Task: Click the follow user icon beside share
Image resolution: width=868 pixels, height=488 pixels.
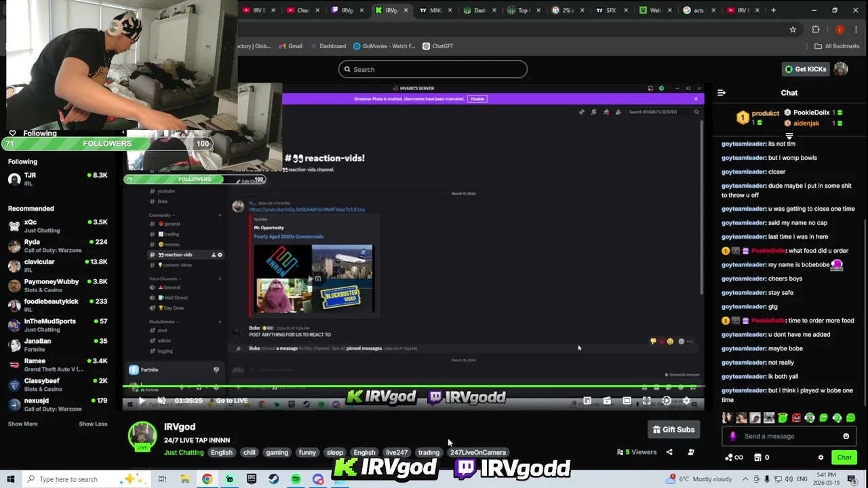Action: pos(691,452)
